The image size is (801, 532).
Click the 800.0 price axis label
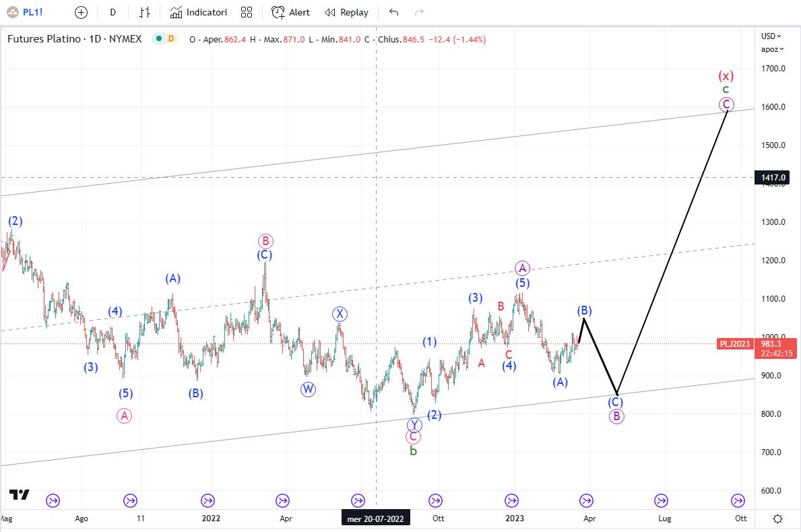pos(771,414)
